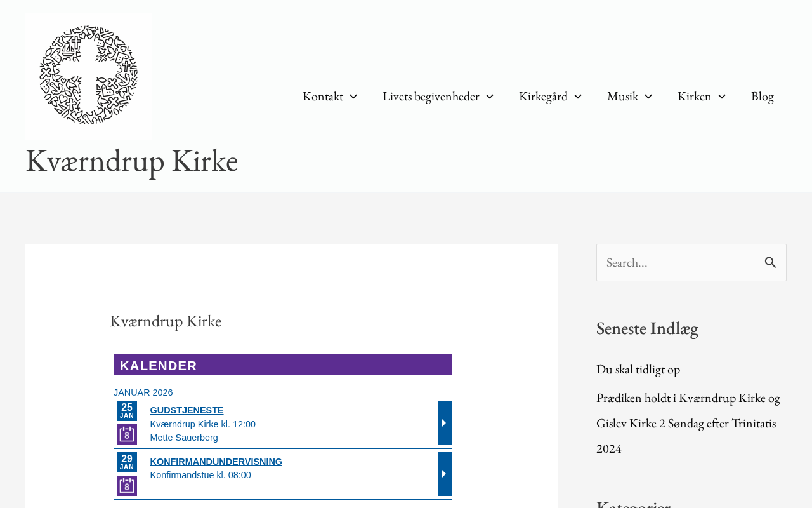
Task: Click the calendar icon under 29 Jan
Action: tap(127, 486)
